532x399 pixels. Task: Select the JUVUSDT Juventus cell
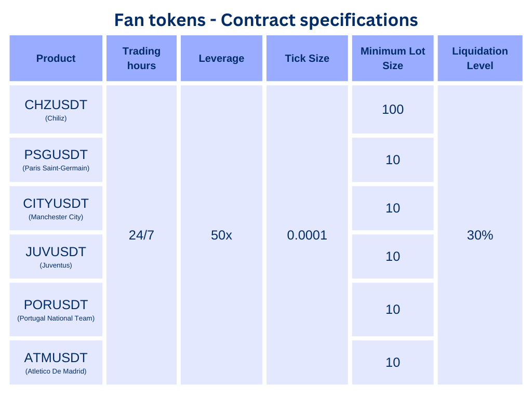(56, 257)
